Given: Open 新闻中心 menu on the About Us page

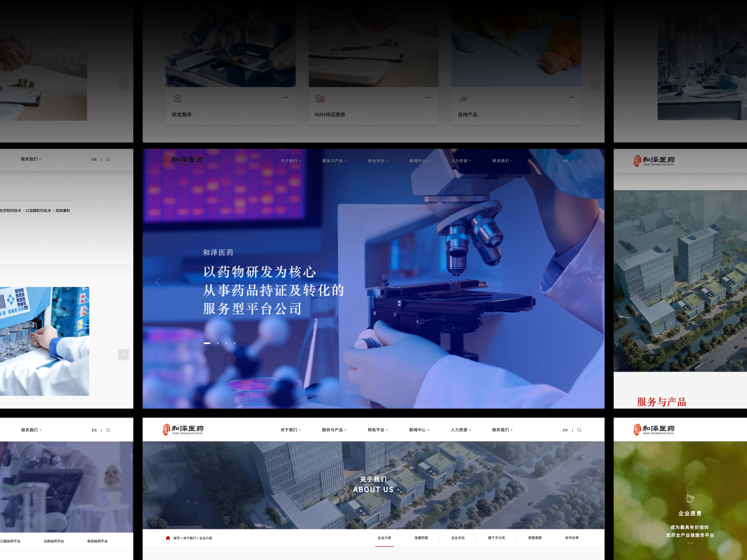Looking at the screenshot, I should click(x=419, y=430).
